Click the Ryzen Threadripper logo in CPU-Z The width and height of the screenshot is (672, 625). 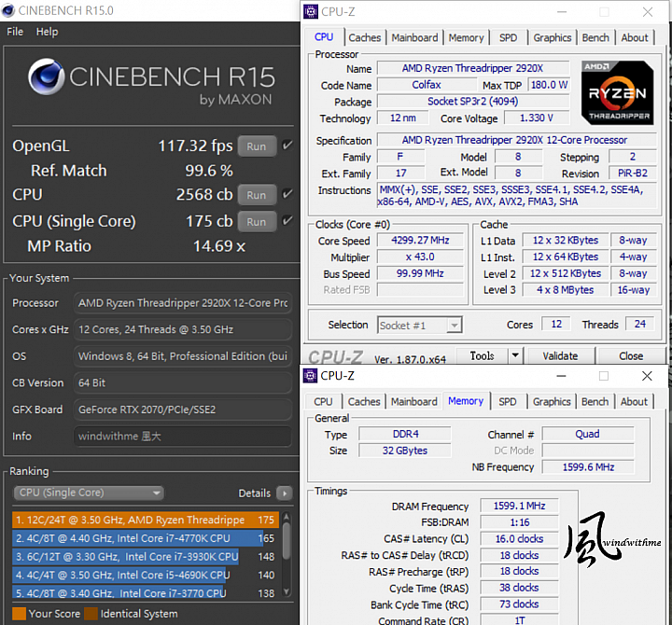[618, 93]
